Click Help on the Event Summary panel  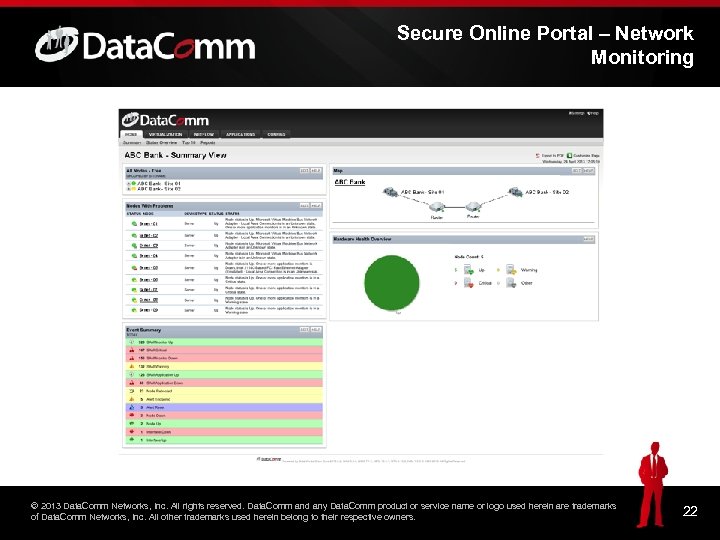[x=315, y=330]
